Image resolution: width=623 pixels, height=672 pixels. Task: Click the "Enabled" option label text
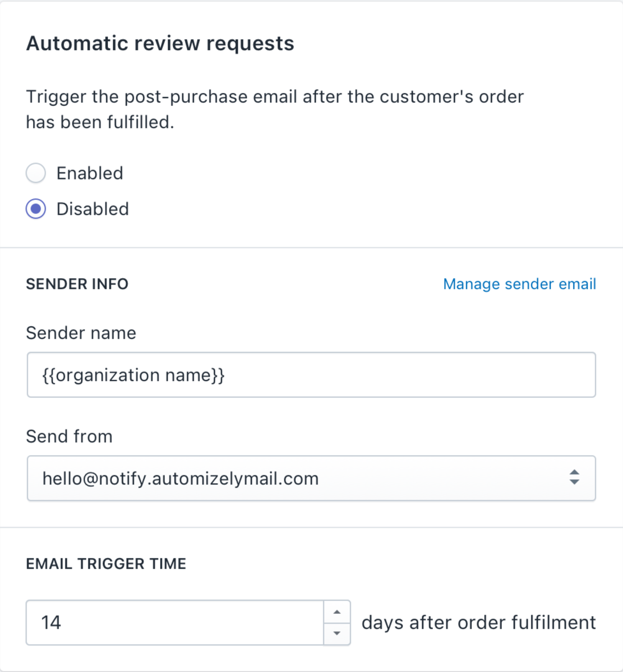coord(90,173)
